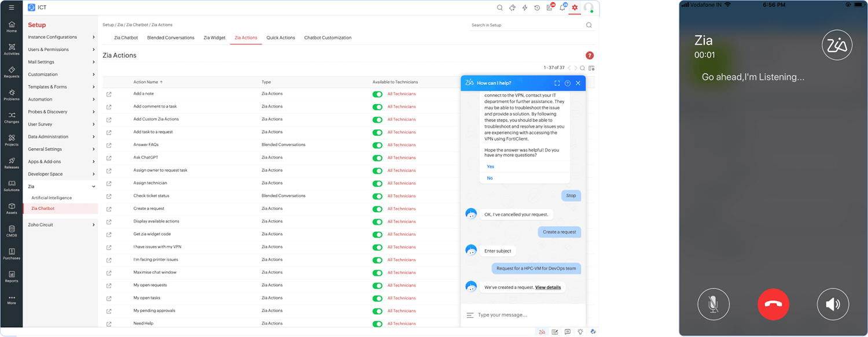The height and width of the screenshot is (337, 868).
Task: Open chat bubble icon in bottom toolbar
Action: point(568,332)
